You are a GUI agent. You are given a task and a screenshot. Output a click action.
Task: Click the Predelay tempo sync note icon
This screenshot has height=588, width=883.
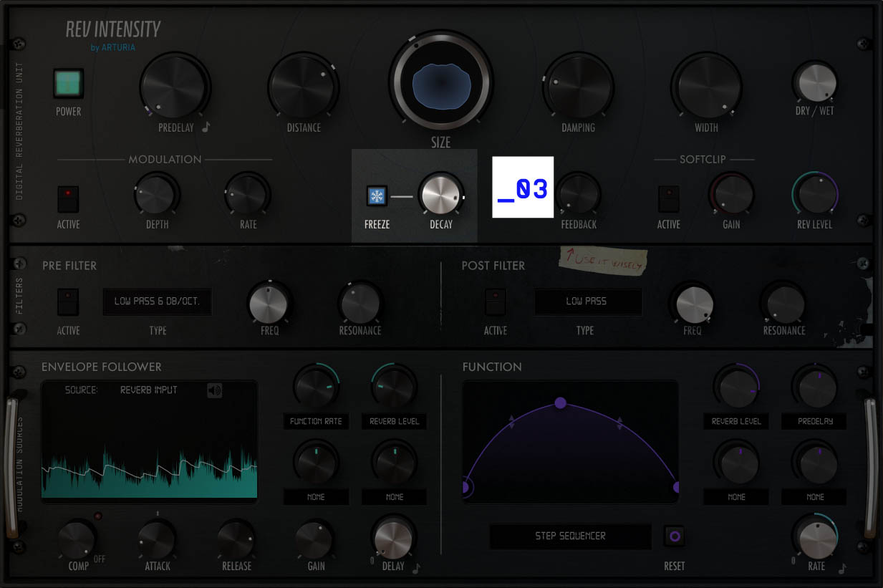206,127
